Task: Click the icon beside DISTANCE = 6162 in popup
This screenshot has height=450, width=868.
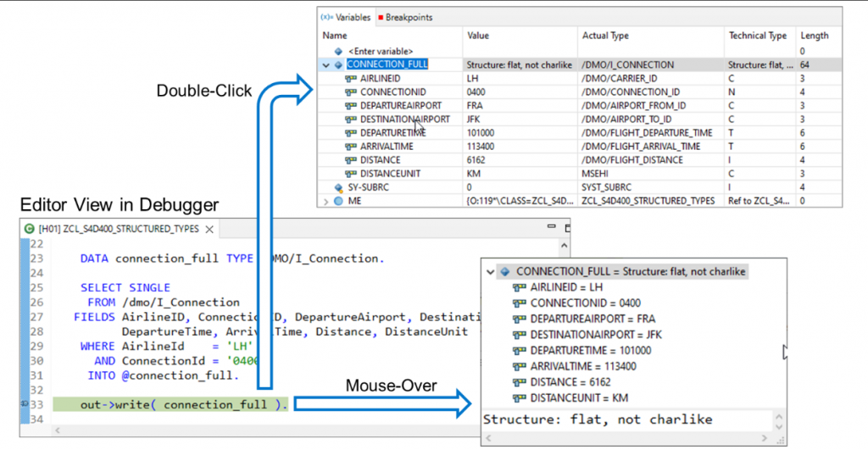Action: tap(519, 382)
